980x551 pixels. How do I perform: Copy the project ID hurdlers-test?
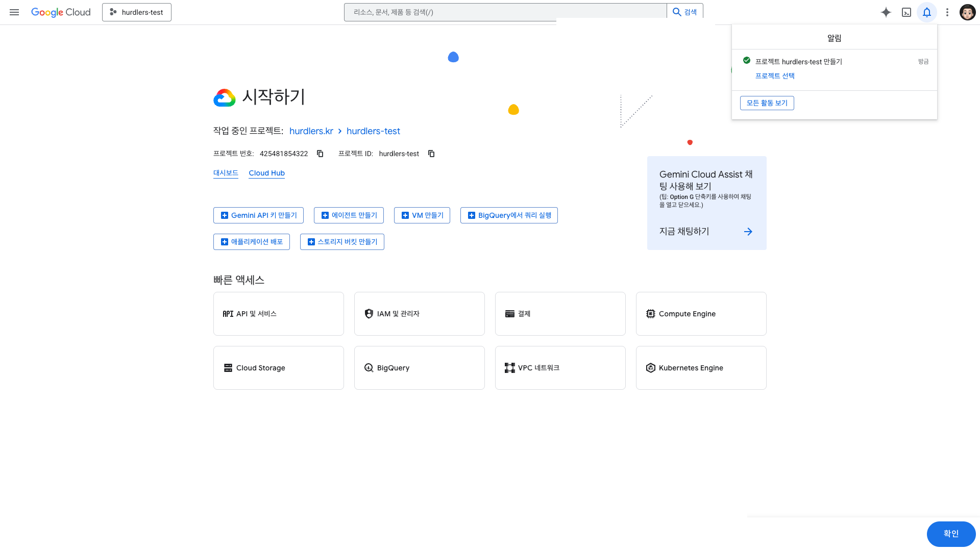pyautogui.click(x=431, y=154)
